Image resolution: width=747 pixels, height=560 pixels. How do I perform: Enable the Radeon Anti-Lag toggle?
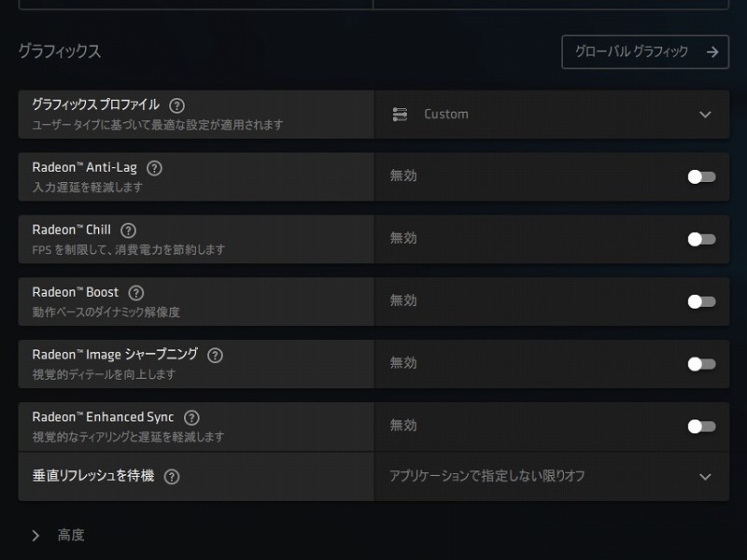pyautogui.click(x=701, y=176)
